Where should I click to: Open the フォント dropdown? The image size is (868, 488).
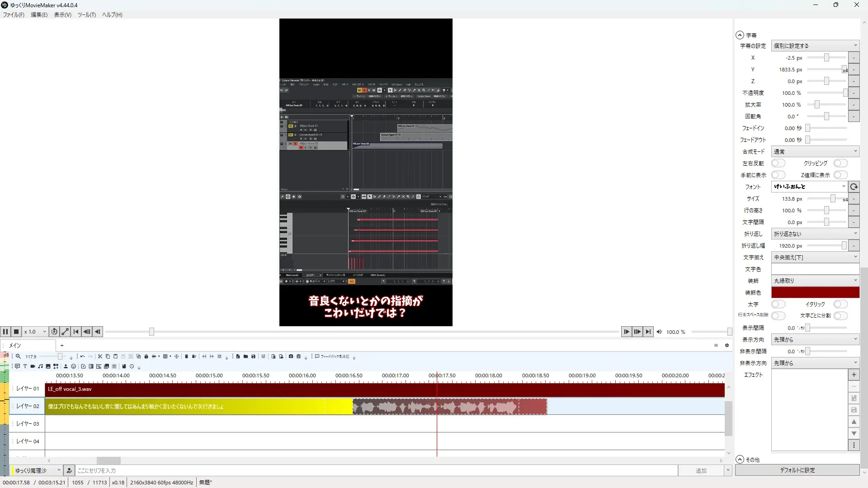809,187
